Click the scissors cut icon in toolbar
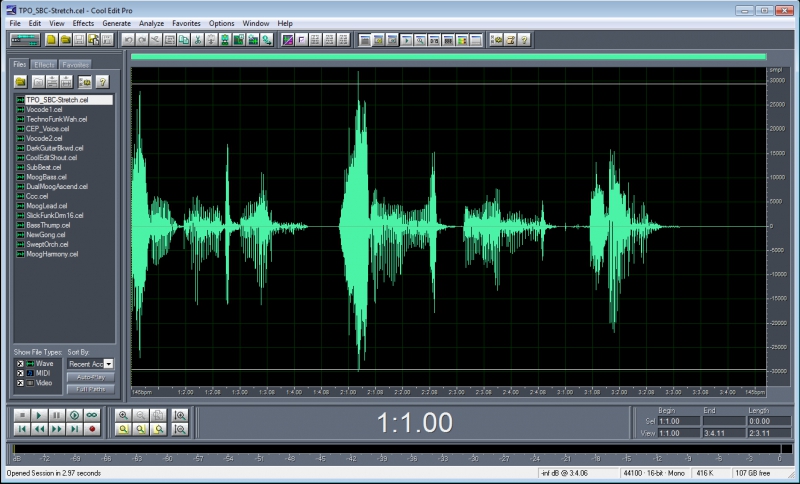800x484 pixels. (197, 40)
